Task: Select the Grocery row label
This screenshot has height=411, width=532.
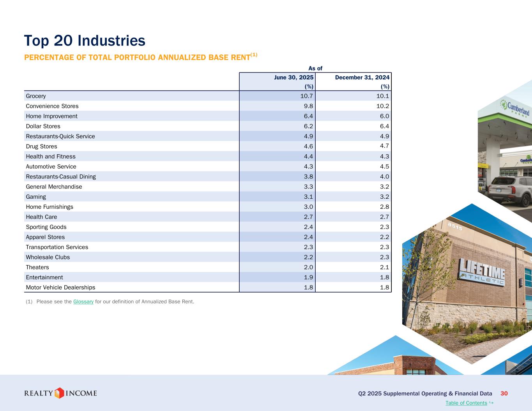Action: [x=36, y=96]
